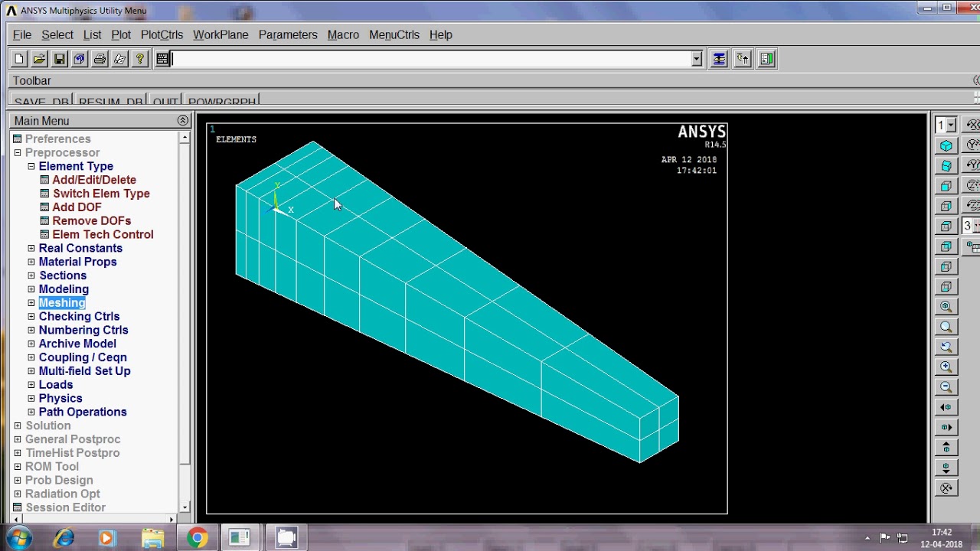Set back view icon
Image resolution: width=980 pixels, height=551 pixels.
point(946,246)
